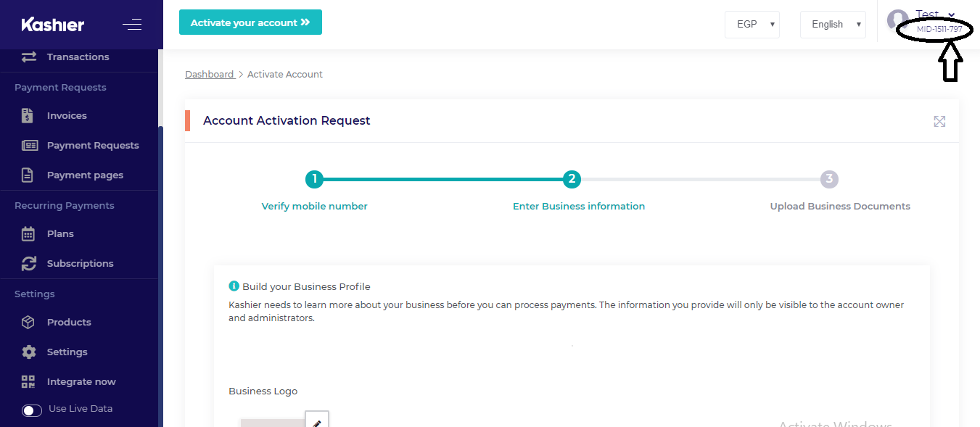Open the Subscriptions refresh icon
Image resolution: width=980 pixels, height=427 pixels.
29,263
